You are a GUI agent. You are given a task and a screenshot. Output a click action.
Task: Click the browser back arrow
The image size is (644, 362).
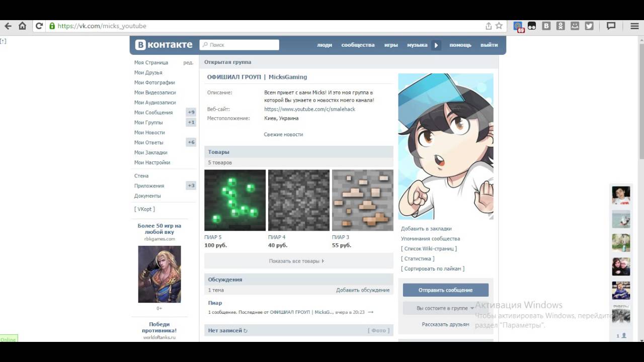(8, 26)
